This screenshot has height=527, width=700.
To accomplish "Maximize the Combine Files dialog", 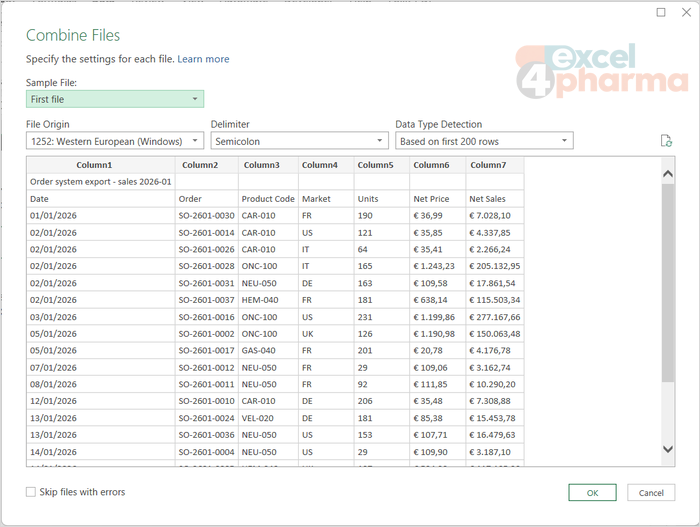I will 661,12.
